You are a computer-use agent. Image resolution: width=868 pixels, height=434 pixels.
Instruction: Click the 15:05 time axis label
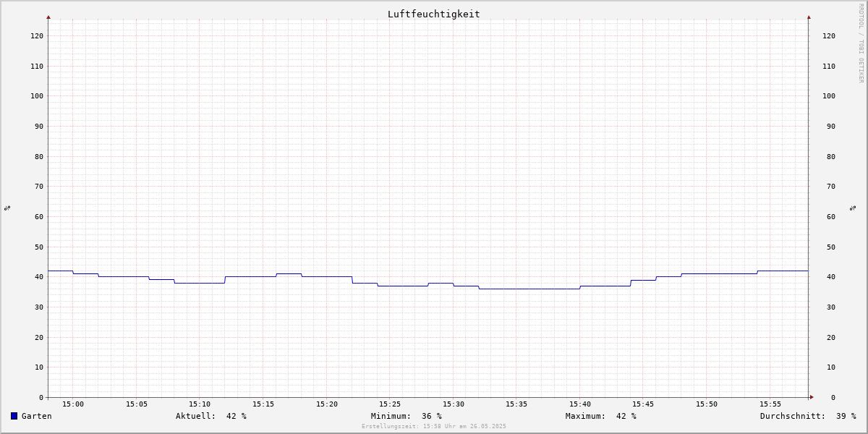(x=137, y=404)
